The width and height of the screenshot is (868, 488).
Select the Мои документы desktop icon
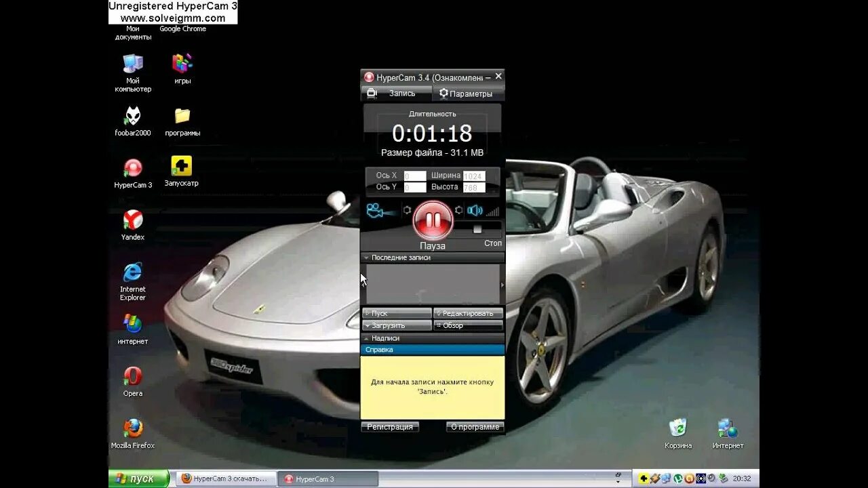pos(133,33)
